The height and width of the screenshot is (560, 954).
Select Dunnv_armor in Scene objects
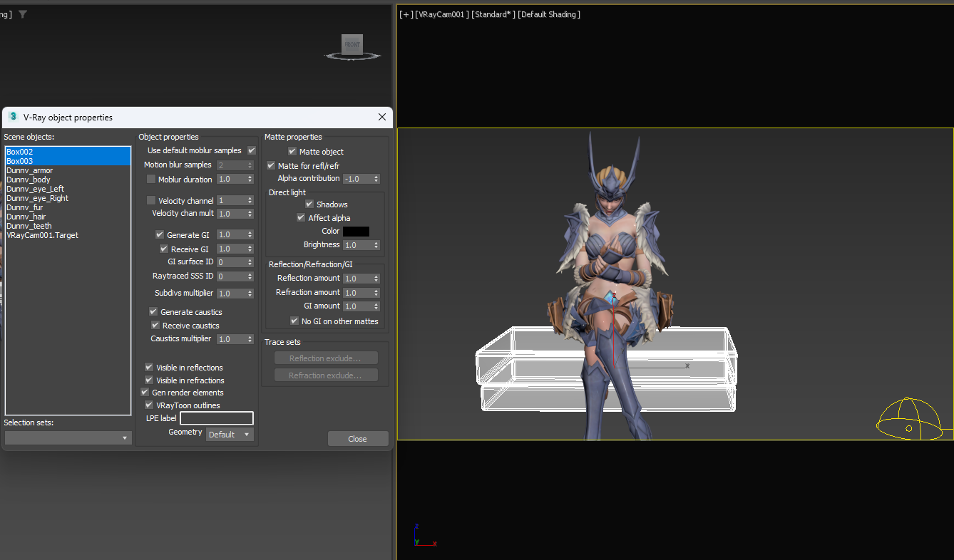coord(68,170)
